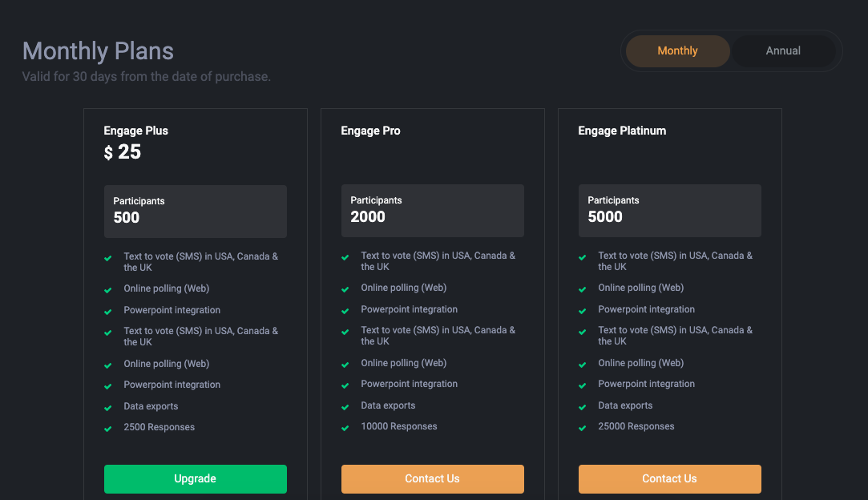Click the green Upgrade button for Engage Plus
The height and width of the screenshot is (500, 868).
point(196,479)
